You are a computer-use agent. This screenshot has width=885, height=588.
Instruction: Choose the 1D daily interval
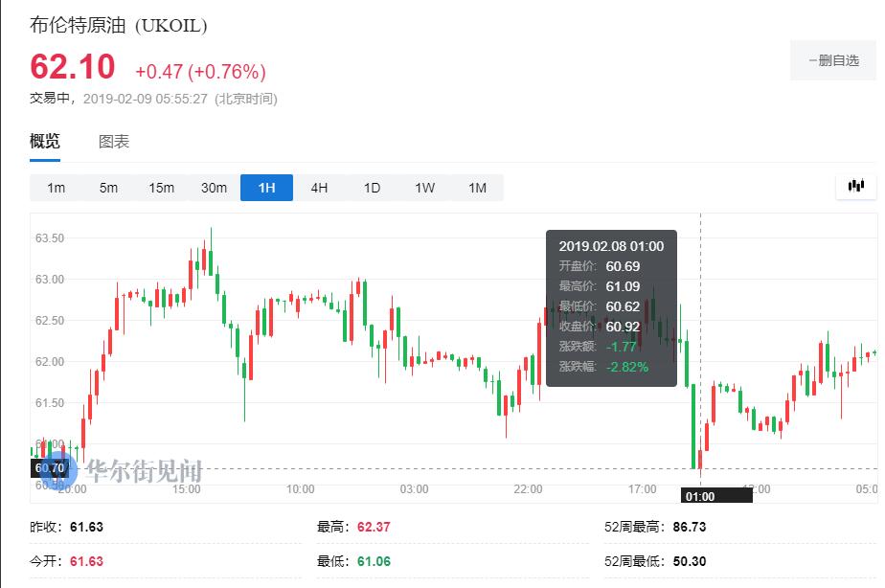(x=372, y=188)
